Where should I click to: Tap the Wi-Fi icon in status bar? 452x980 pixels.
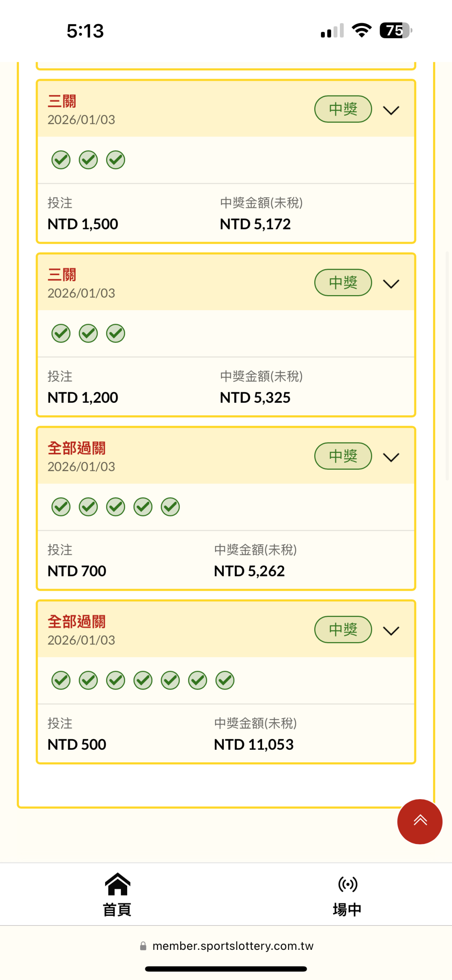click(x=362, y=31)
